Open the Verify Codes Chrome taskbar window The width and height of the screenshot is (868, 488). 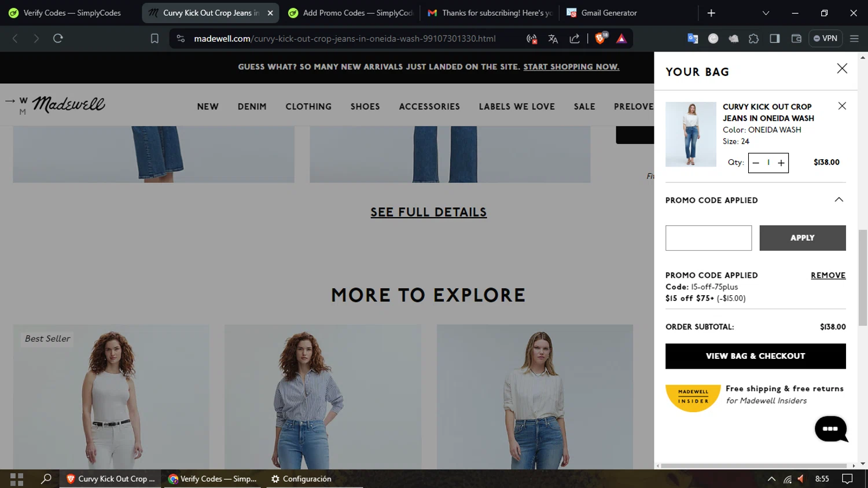click(x=212, y=479)
